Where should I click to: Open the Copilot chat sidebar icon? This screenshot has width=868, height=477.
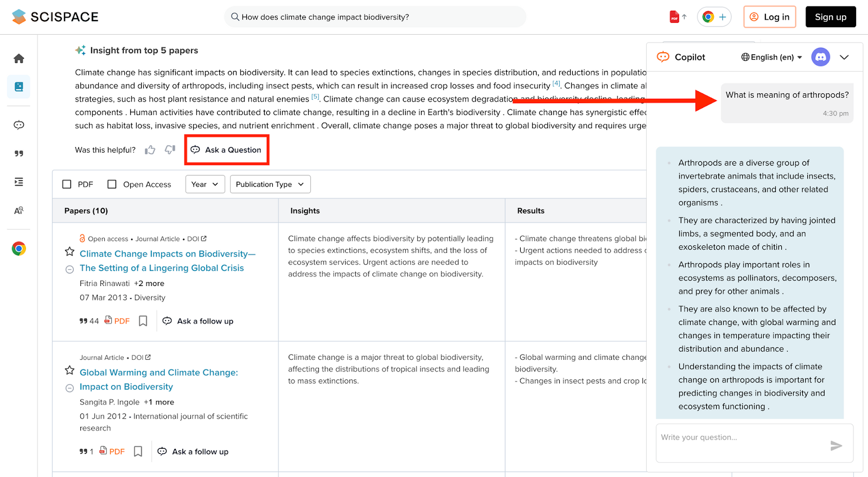coord(19,125)
